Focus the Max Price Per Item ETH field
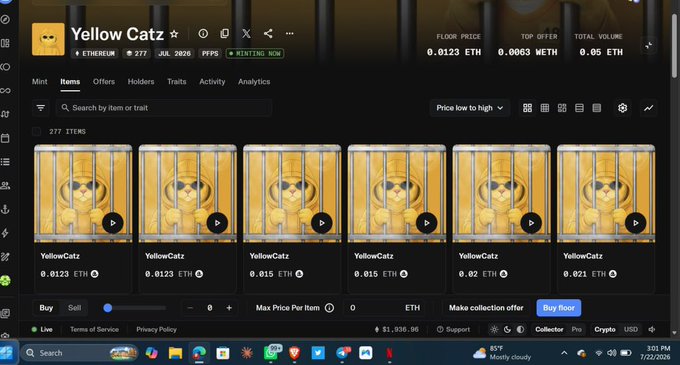 click(384, 308)
